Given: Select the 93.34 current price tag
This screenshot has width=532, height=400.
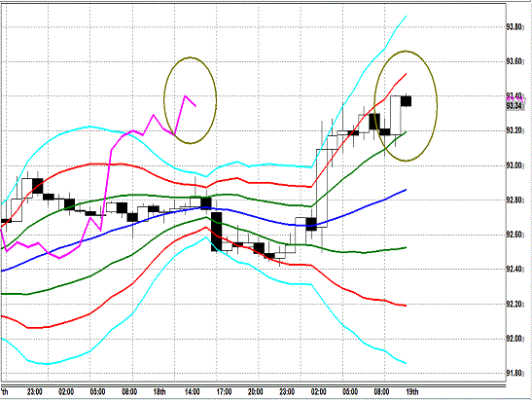Looking at the screenshot, I should 515,106.
